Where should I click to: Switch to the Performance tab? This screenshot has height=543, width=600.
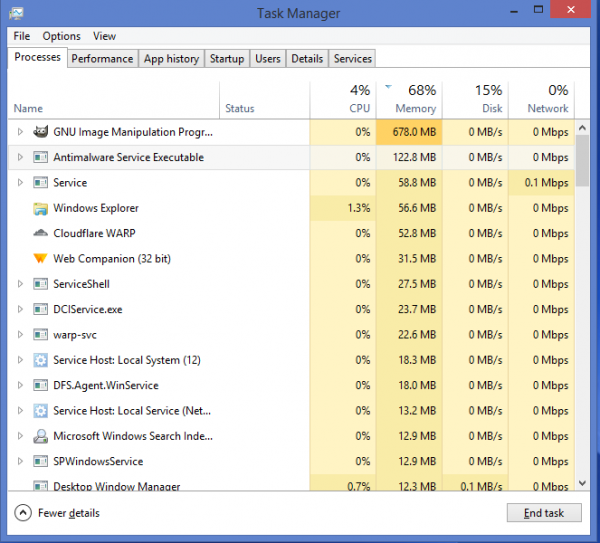[103, 59]
